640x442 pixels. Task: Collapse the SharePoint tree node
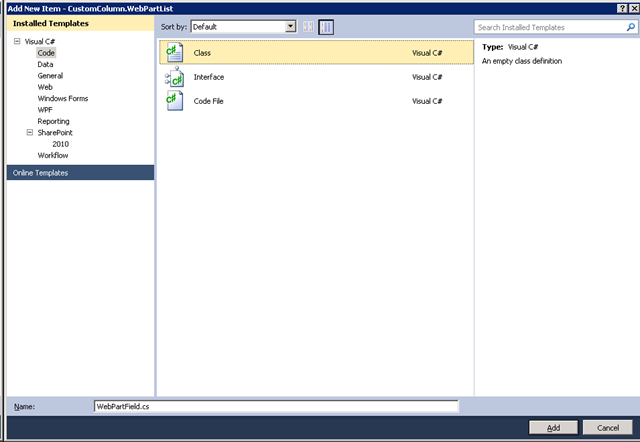point(30,132)
